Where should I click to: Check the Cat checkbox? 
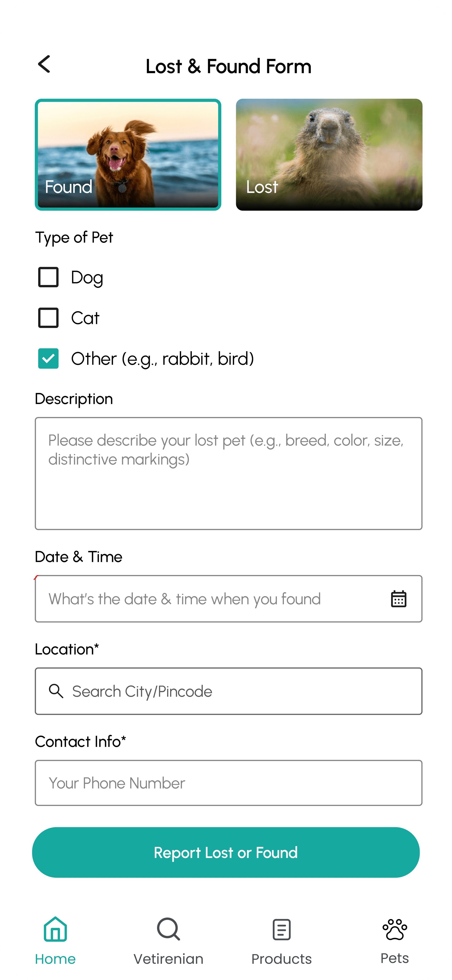click(48, 318)
